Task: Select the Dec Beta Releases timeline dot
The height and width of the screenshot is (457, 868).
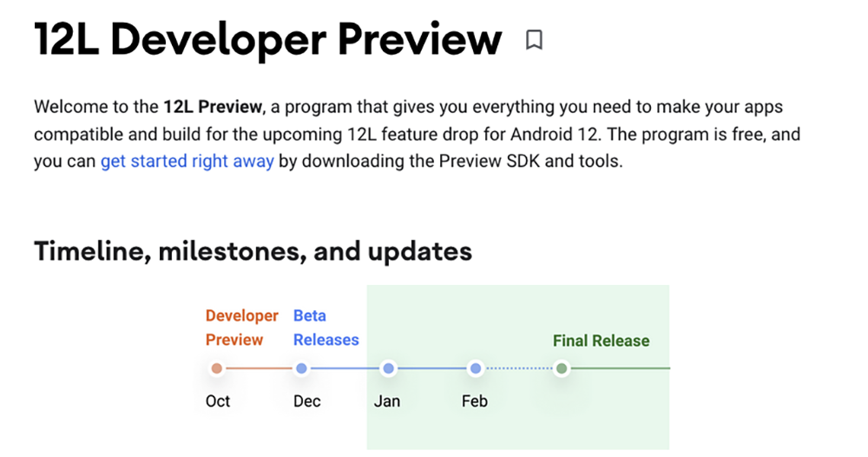Action: click(x=301, y=368)
